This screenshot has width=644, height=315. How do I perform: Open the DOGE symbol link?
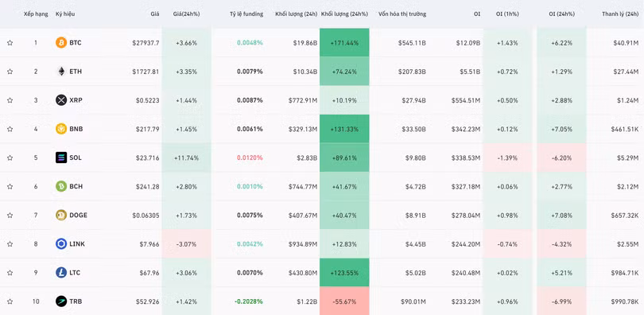[79, 216]
